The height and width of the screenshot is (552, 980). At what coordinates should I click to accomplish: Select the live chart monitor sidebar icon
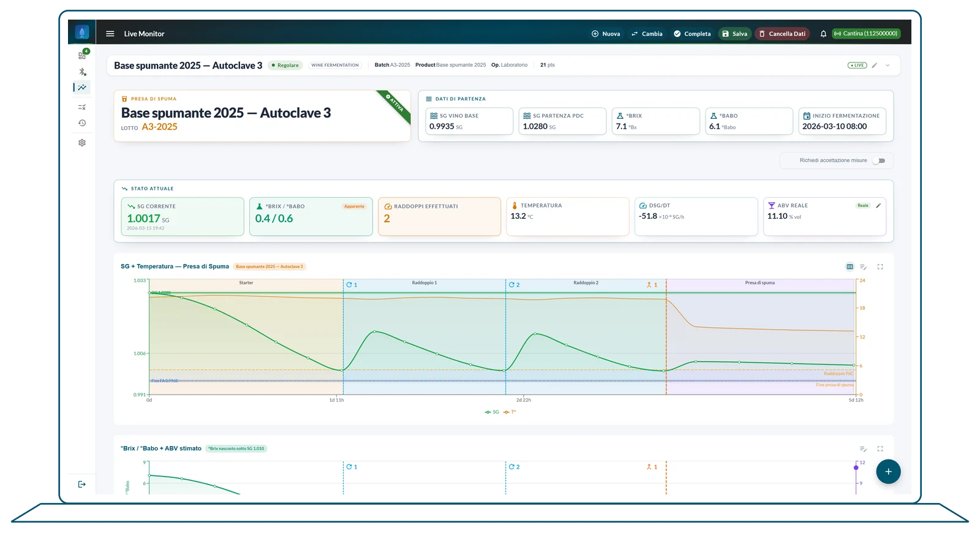click(82, 88)
